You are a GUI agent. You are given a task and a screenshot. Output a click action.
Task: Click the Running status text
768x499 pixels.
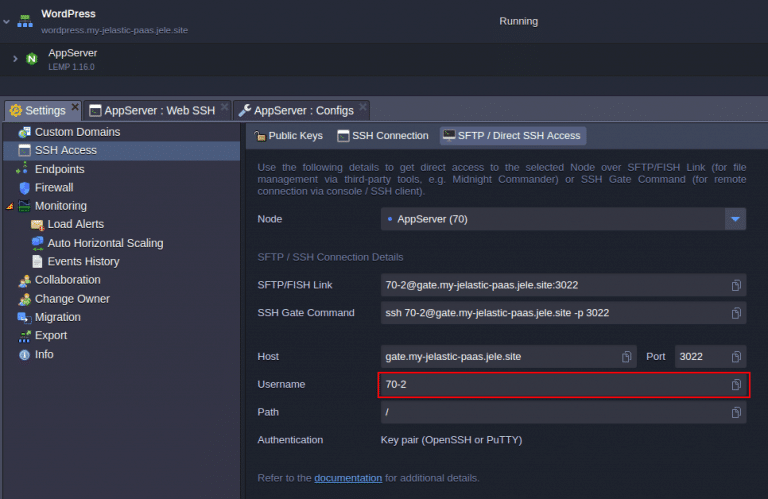519,22
